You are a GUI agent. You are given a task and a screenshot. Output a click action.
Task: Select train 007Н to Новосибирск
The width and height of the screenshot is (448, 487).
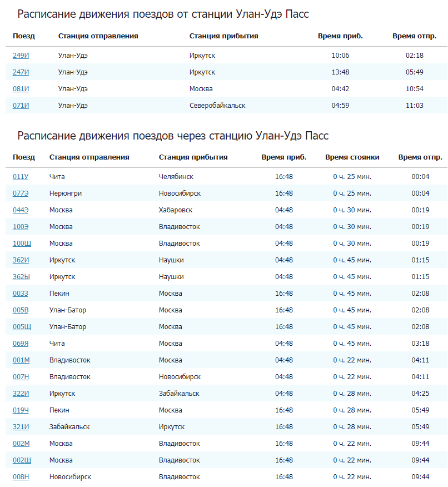(x=21, y=377)
